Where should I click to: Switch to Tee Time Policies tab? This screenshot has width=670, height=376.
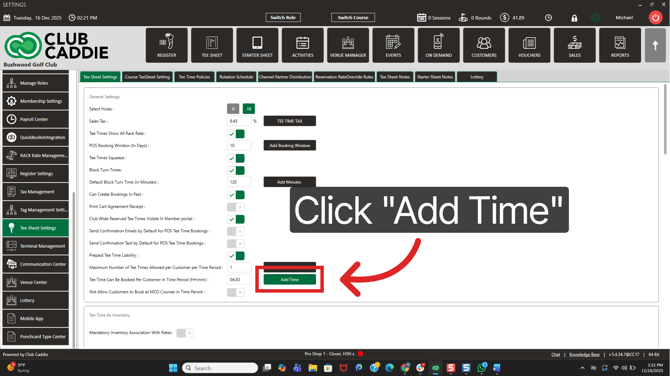[194, 77]
